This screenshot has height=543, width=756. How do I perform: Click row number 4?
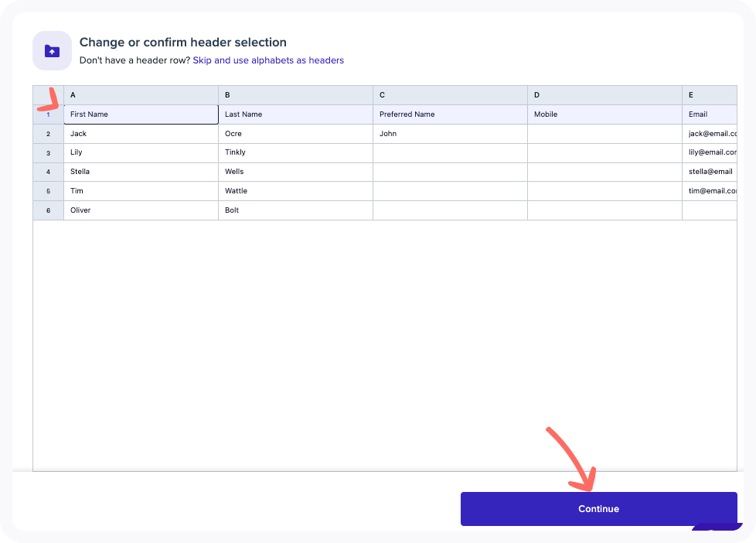[x=47, y=171]
